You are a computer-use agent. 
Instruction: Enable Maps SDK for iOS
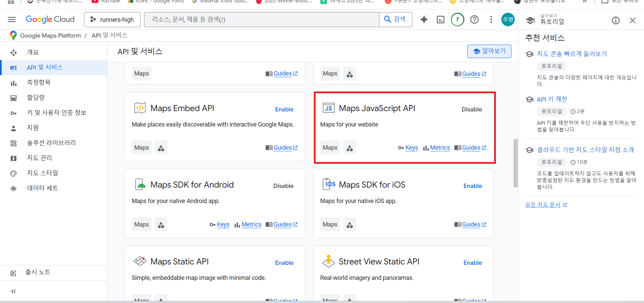click(473, 186)
